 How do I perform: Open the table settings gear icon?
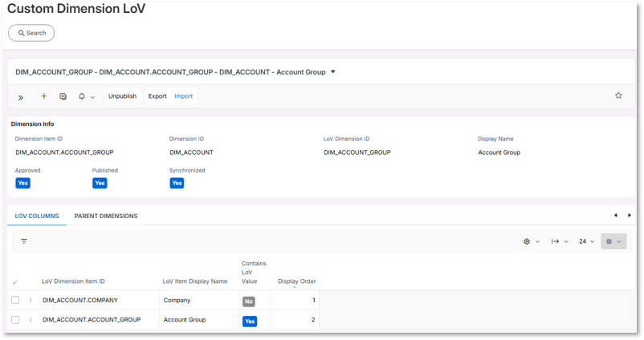point(527,241)
